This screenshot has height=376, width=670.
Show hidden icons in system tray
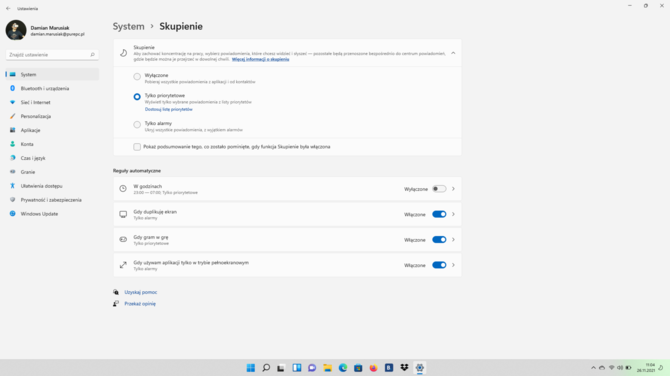click(x=593, y=368)
